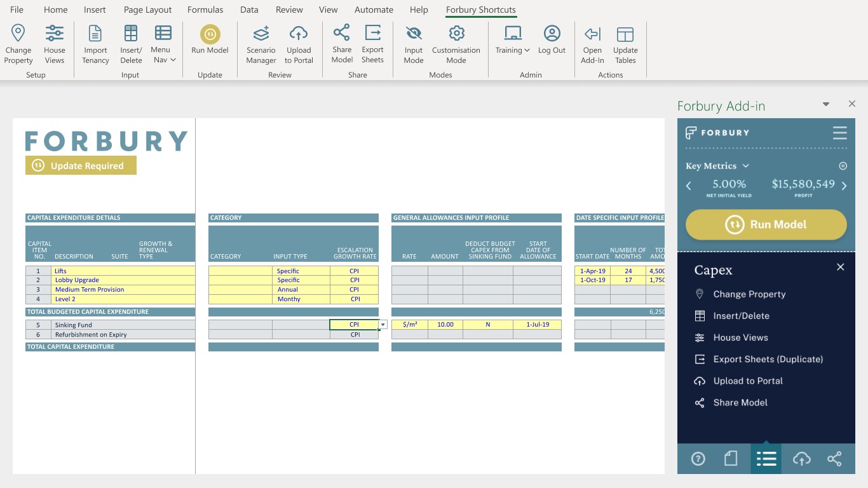Open the Page Layout tab
The height and width of the screenshot is (488, 868).
(148, 10)
